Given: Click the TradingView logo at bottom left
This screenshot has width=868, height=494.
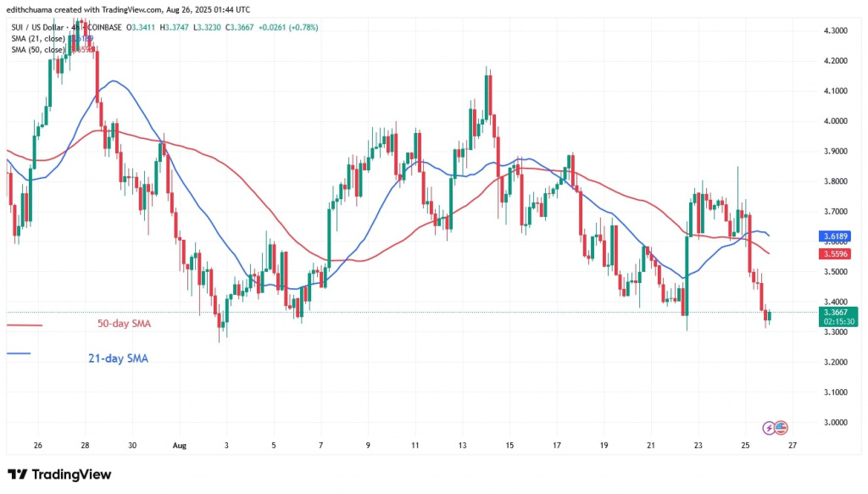Looking at the screenshot, I should [59, 475].
